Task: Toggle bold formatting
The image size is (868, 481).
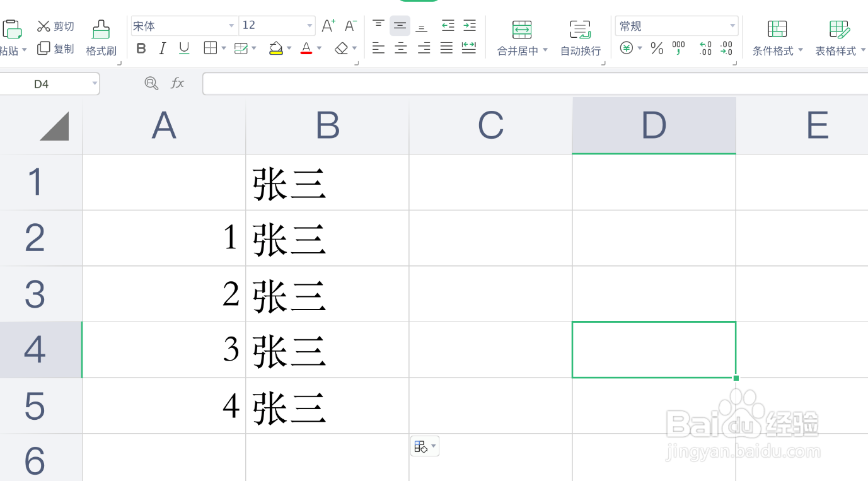Action: point(141,49)
